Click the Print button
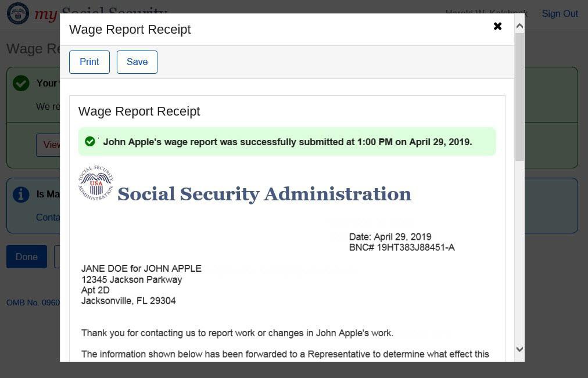The image size is (588, 378). [x=89, y=62]
